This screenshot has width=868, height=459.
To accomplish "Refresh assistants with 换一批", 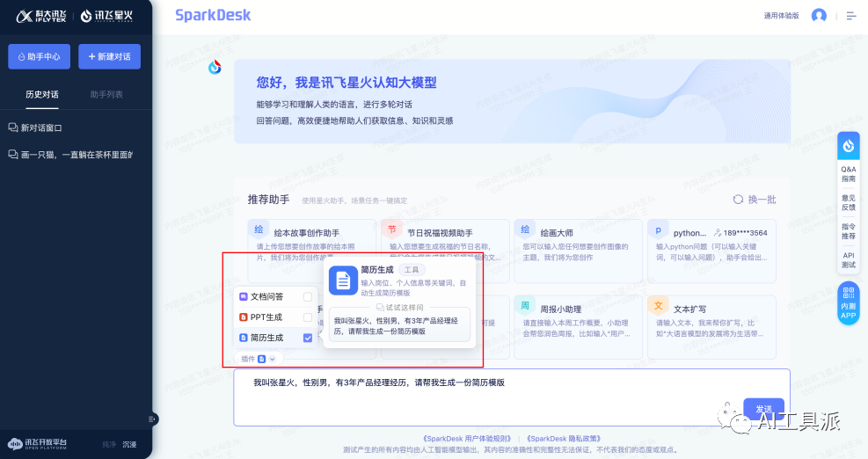I will coord(755,200).
